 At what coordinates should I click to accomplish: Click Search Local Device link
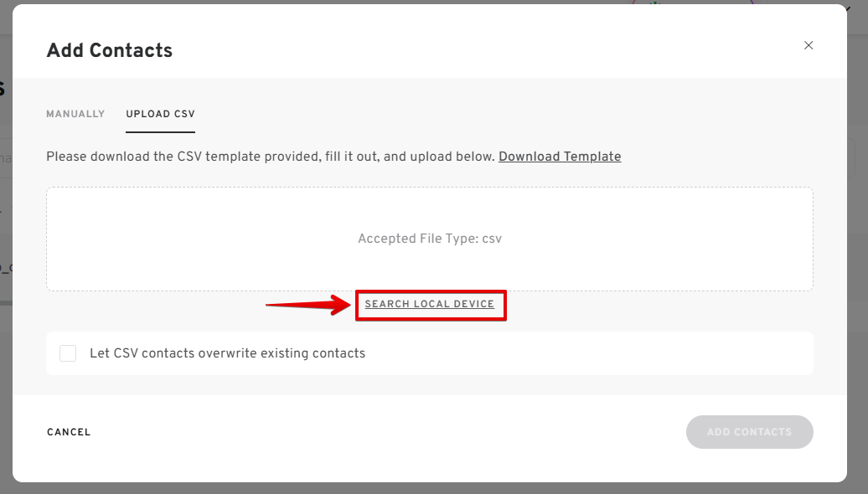coord(430,304)
